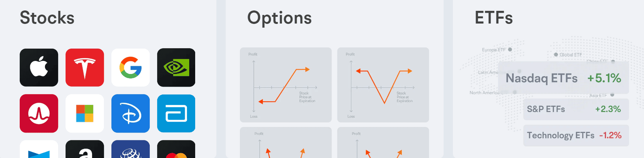Click the Nasdaq ETFs +5.1% card
Image resolution: width=644 pixels, height=158 pixels.
click(563, 78)
